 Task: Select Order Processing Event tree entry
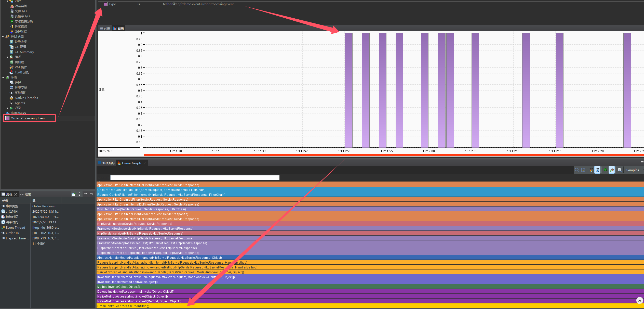click(x=28, y=118)
